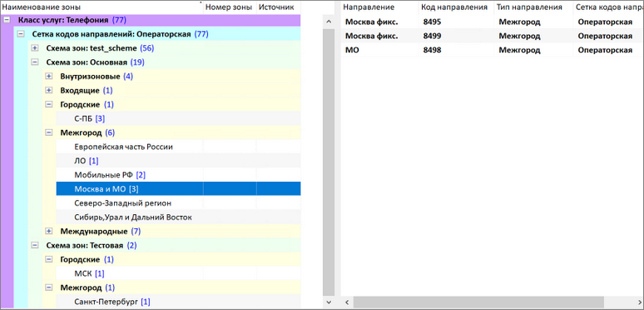644x310 pixels.
Task: Select Мобильные РФ [2] zone
Action: (178, 175)
